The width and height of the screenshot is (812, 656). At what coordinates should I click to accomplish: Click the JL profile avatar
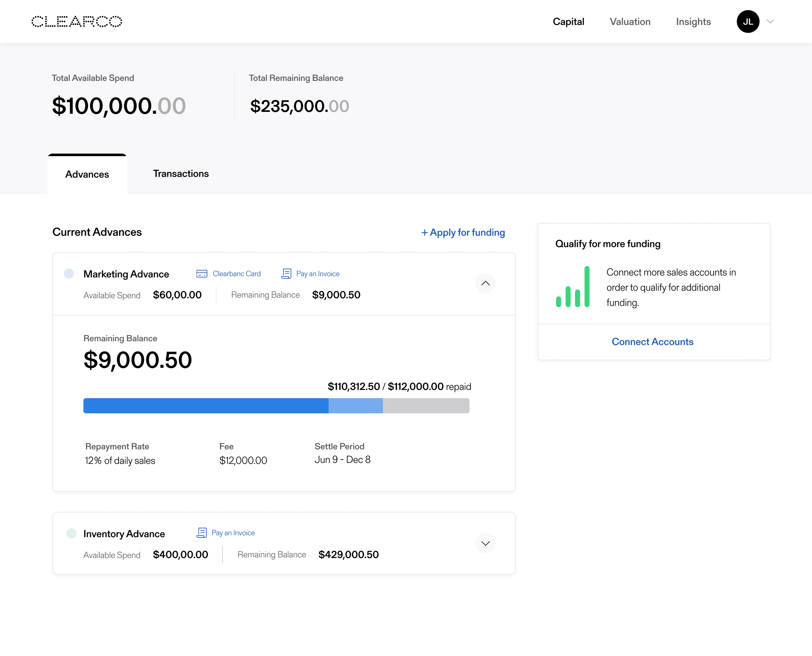(748, 21)
